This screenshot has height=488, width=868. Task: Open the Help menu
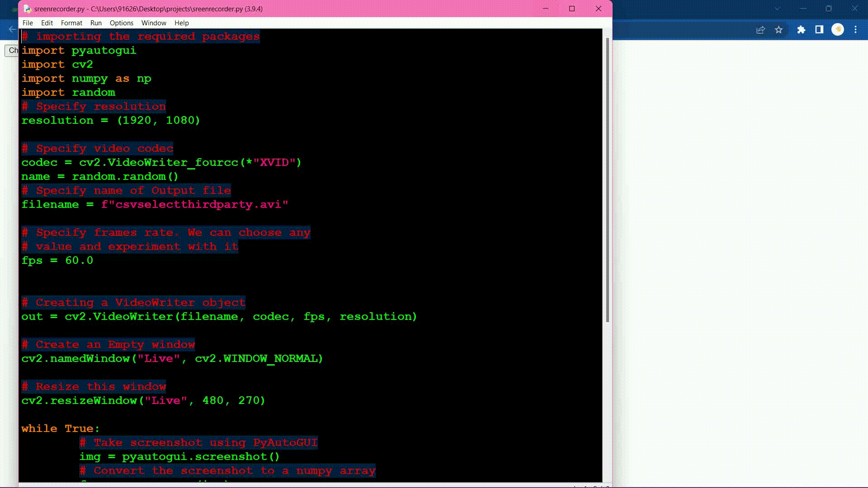pyautogui.click(x=181, y=23)
